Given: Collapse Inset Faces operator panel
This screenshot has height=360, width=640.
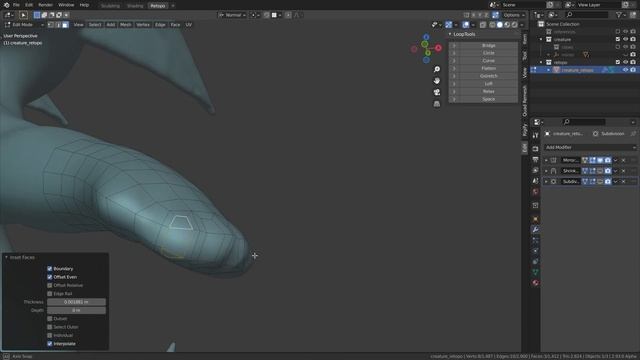Looking at the screenshot, I should [x=7, y=258].
